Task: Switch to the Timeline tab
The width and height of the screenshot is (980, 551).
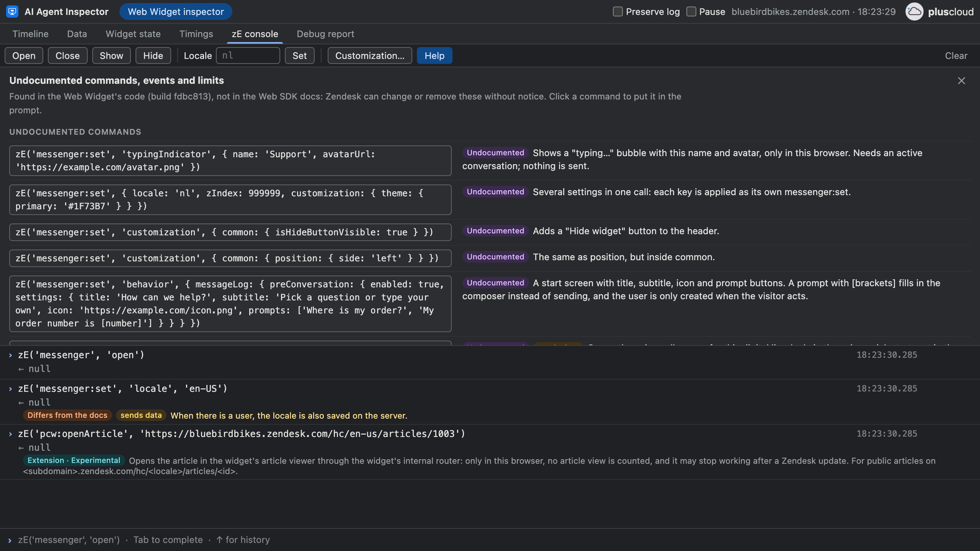Action: pos(31,34)
